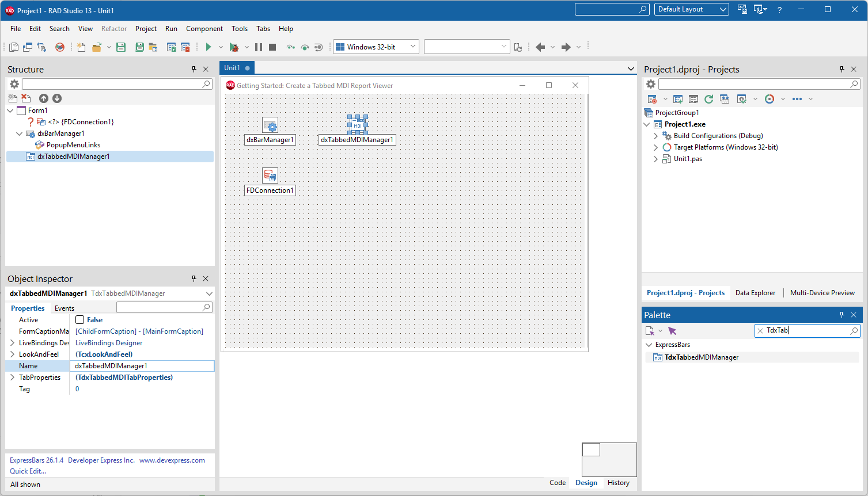Screen dimensions: 868x496
Task: Click the Open Project toolbar icon
Action: pos(153,47)
